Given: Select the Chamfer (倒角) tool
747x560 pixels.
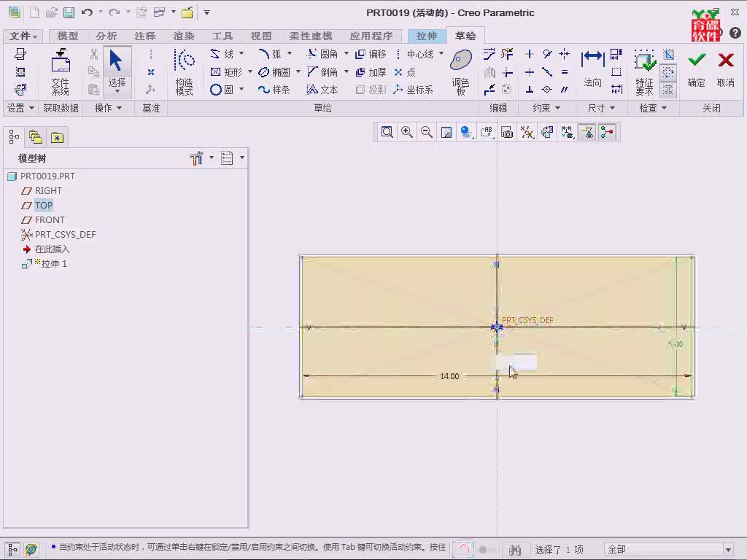Looking at the screenshot, I should (322, 72).
